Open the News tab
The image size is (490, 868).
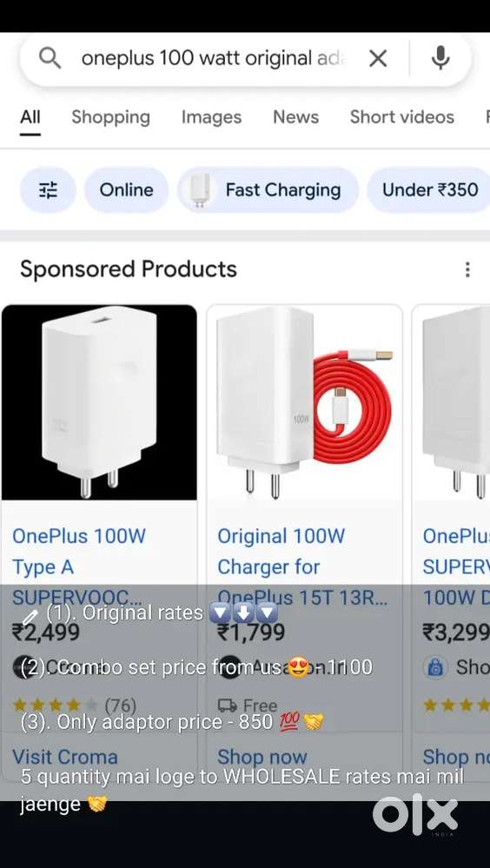[295, 116]
